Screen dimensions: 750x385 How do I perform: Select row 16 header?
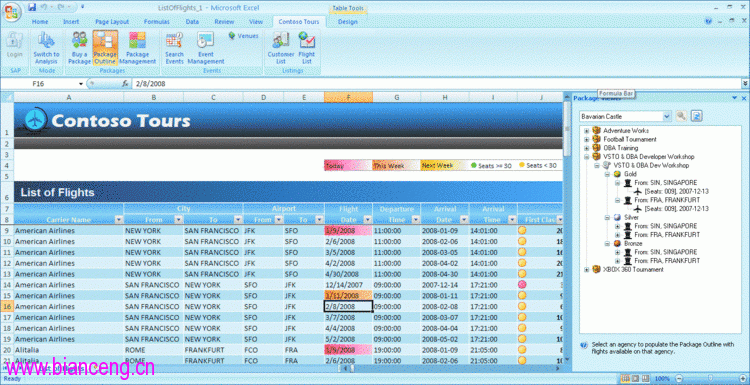coord(7,307)
